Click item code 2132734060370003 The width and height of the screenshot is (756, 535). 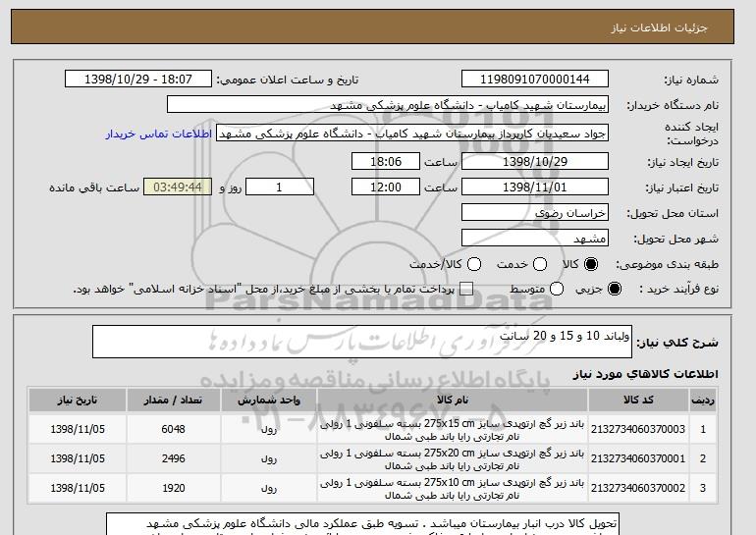tap(638, 429)
